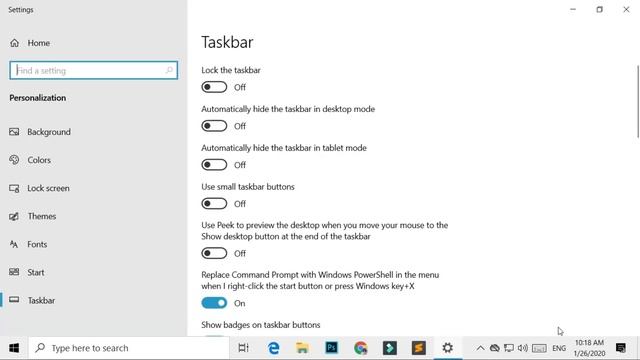Image resolution: width=640 pixels, height=360 pixels.
Task: Open the Colors settings page
Action: [x=39, y=160]
